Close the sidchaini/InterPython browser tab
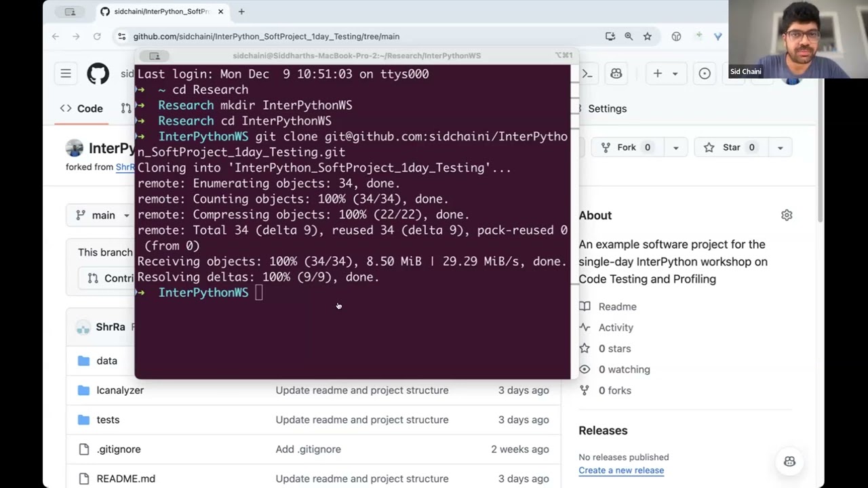 220,12
